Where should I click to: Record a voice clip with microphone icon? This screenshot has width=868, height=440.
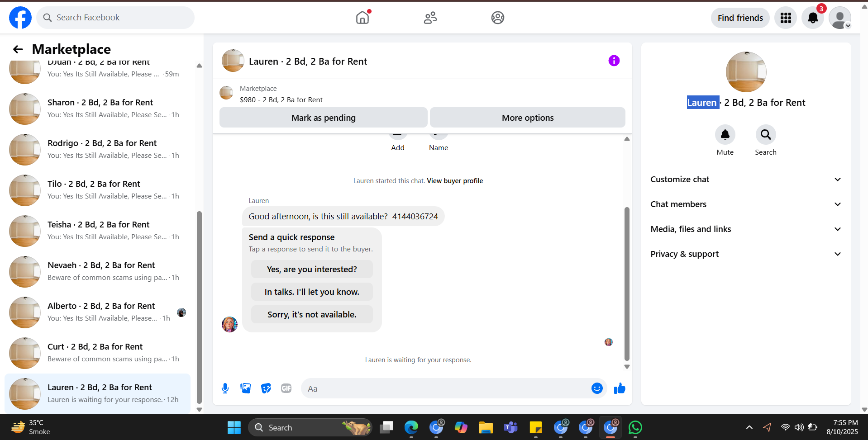tap(225, 388)
